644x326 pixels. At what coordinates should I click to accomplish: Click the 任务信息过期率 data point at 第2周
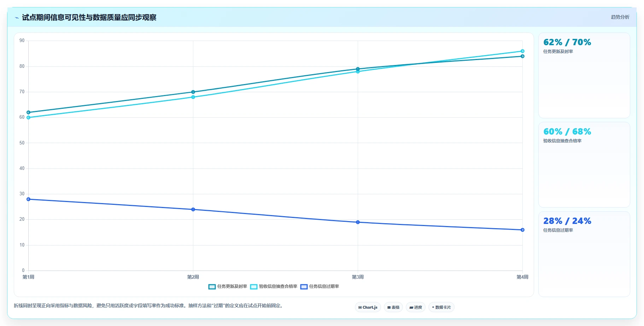pos(193,209)
